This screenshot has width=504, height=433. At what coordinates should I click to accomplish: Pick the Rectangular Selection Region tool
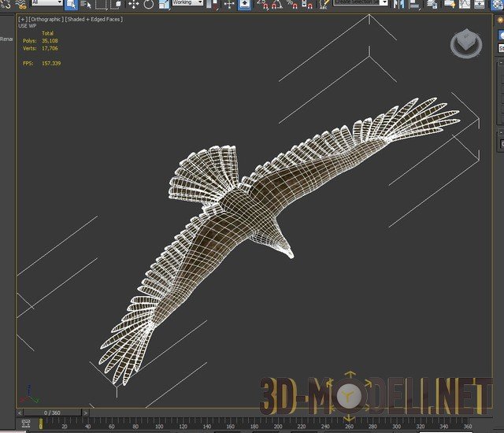point(101,4)
